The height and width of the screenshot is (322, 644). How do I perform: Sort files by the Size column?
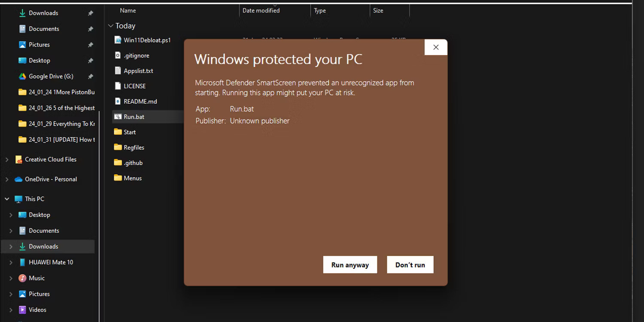[378, 10]
